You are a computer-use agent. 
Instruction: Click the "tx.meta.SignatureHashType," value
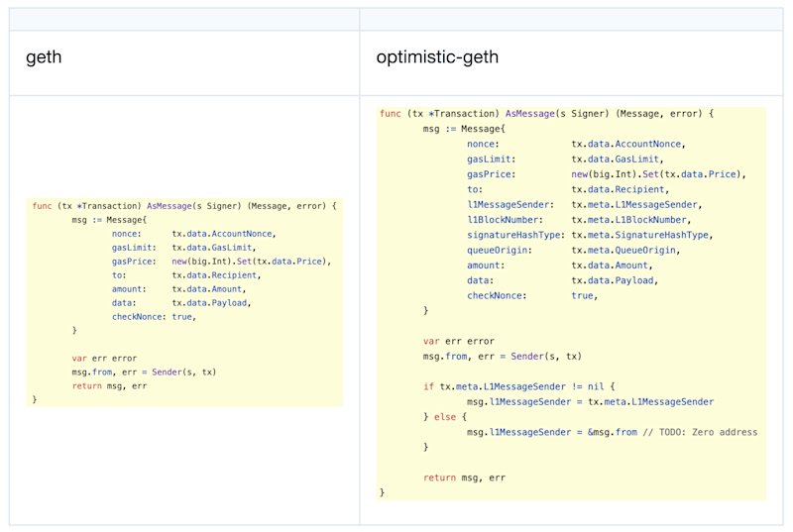(x=641, y=235)
